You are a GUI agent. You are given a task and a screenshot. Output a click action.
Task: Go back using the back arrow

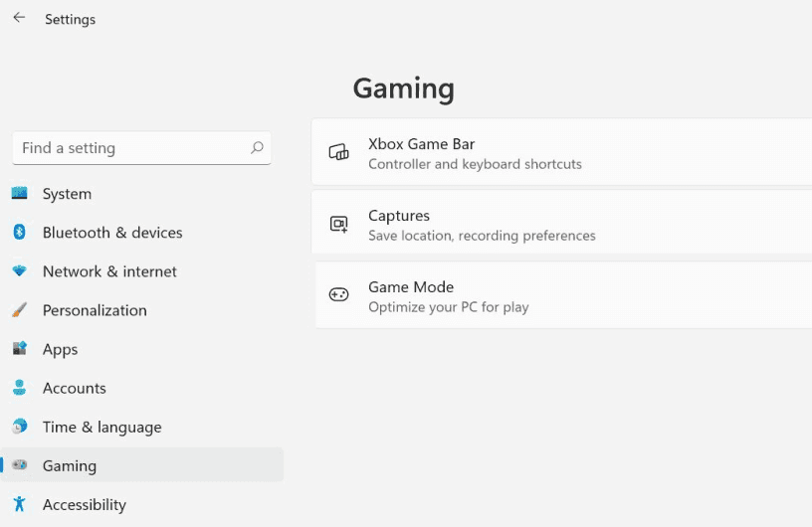(x=19, y=18)
